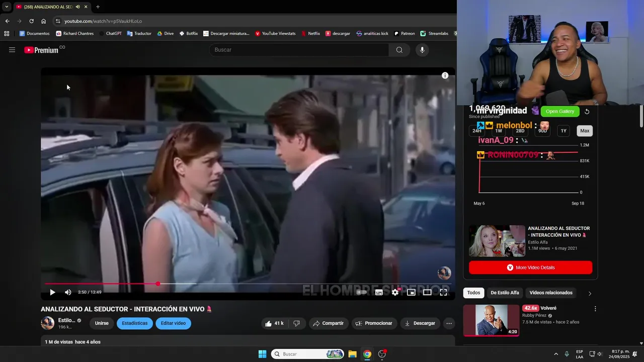Click the Promocionar button
This screenshot has height=362, width=644.
pos(374,323)
